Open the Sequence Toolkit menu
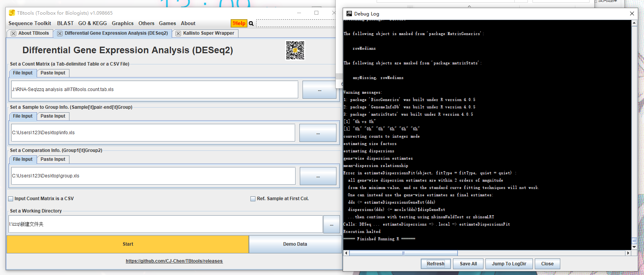644x275 pixels. [30, 24]
